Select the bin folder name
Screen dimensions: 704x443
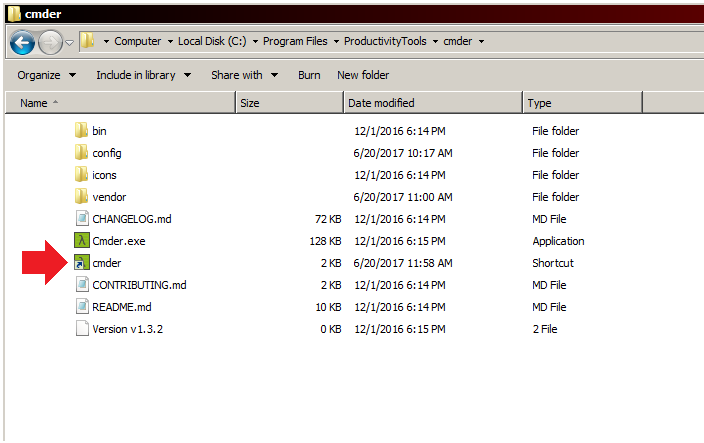tap(99, 131)
